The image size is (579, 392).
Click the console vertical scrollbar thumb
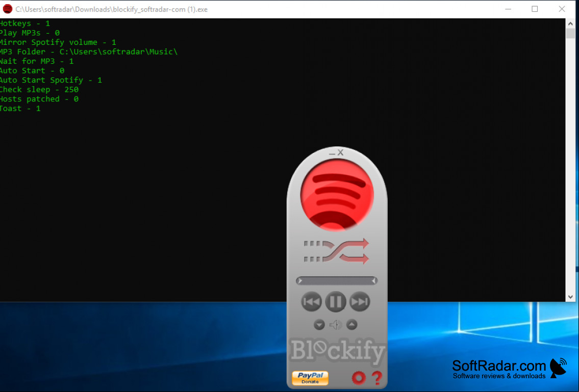click(570, 33)
